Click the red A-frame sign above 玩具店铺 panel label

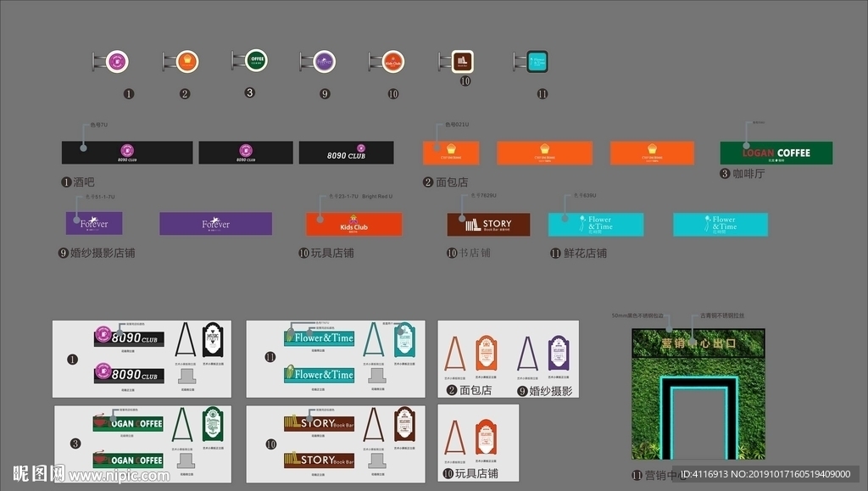click(x=454, y=438)
